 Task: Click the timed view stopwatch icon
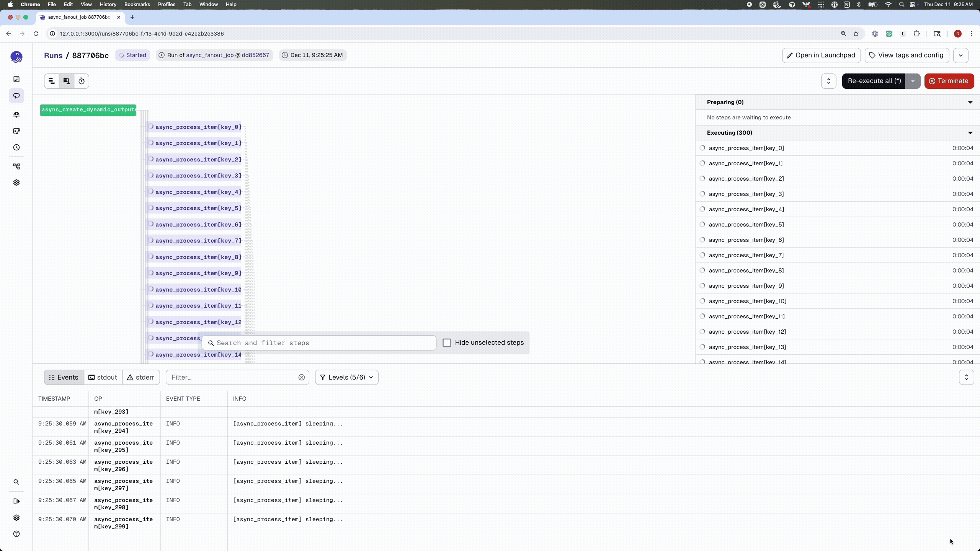click(82, 81)
